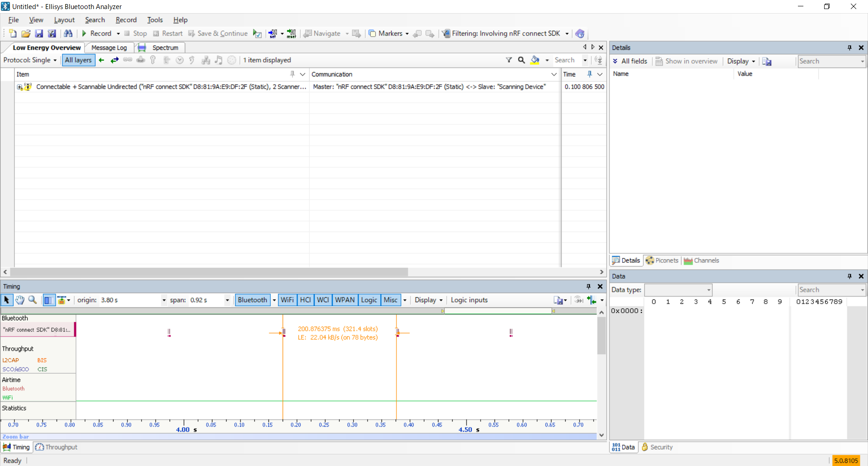Open the File menu
Image resolution: width=868 pixels, height=466 pixels.
click(x=14, y=20)
